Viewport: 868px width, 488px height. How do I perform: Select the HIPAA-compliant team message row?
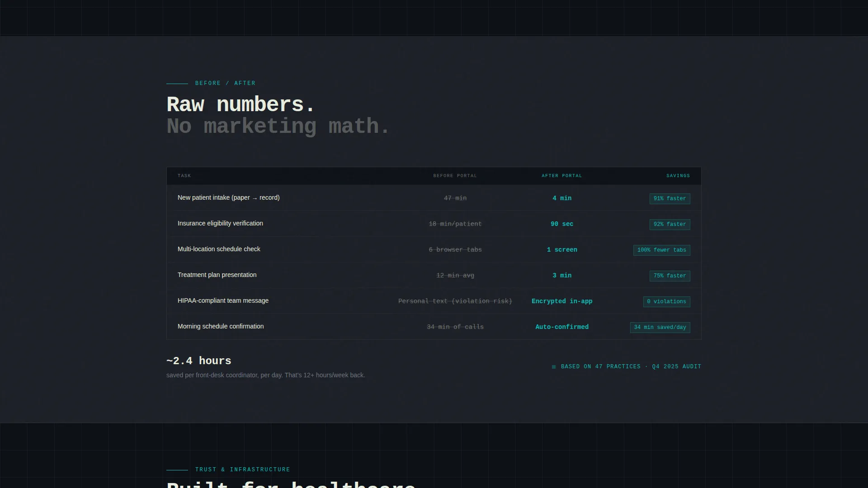coord(434,301)
